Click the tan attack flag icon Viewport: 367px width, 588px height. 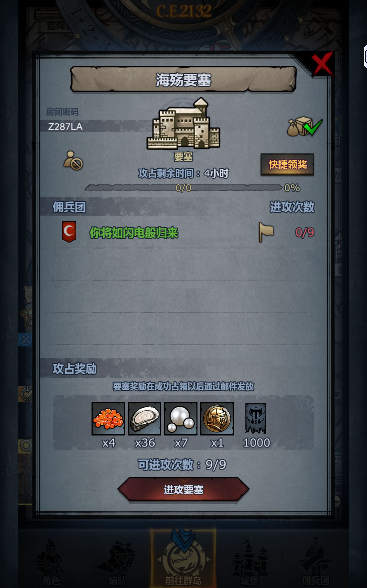[x=266, y=232]
